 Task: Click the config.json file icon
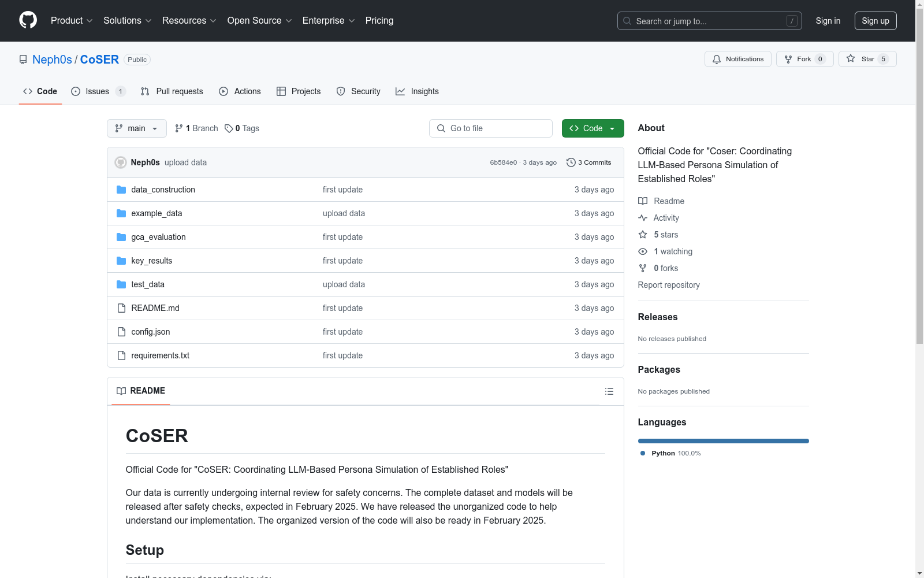point(121,332)
